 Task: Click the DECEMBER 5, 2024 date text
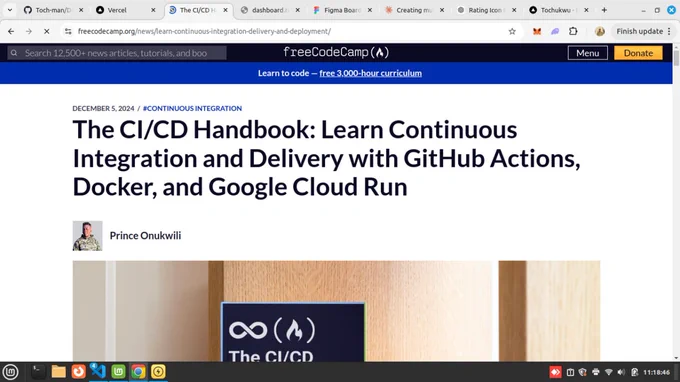click(x=103, y=108)
